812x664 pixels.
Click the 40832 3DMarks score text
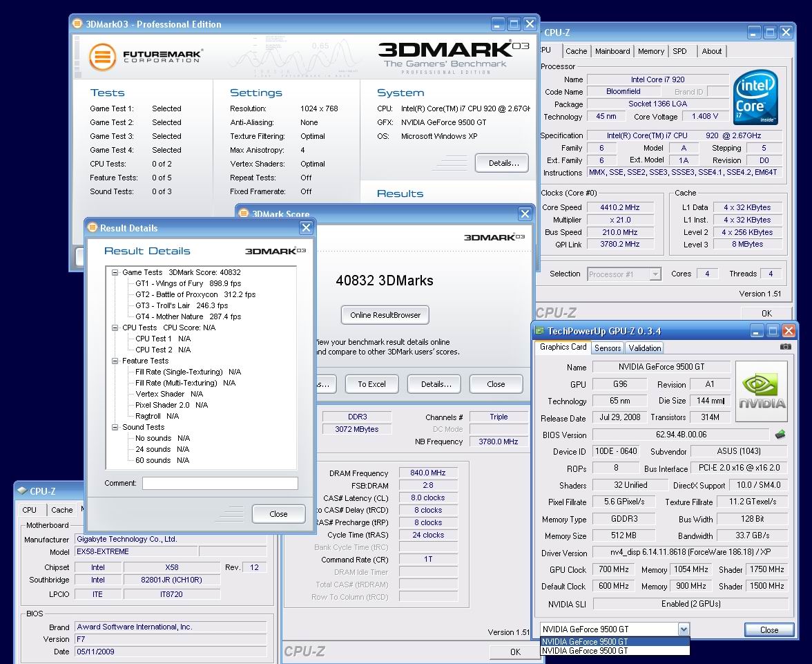click(x=384, y=281)
